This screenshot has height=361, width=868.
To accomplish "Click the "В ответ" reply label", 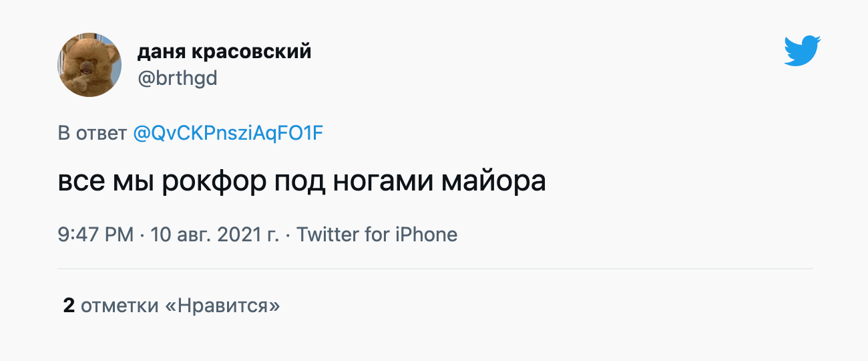I will click(x=93, y=134).
